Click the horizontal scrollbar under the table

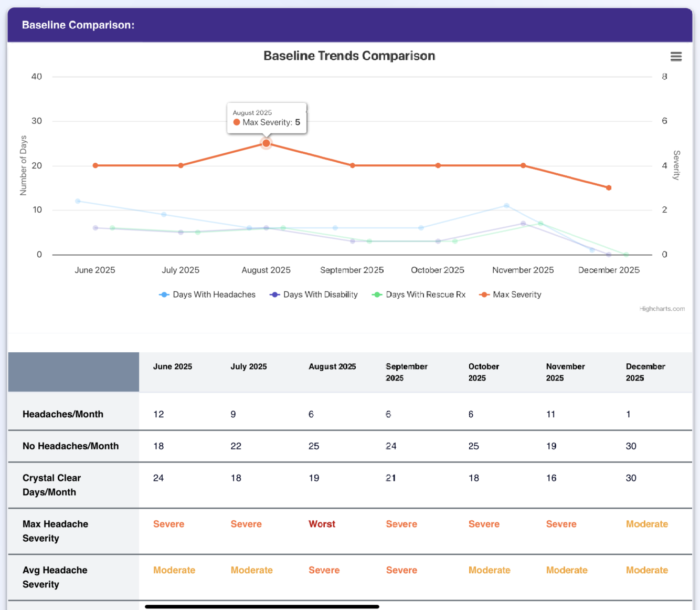coord(261,606)
